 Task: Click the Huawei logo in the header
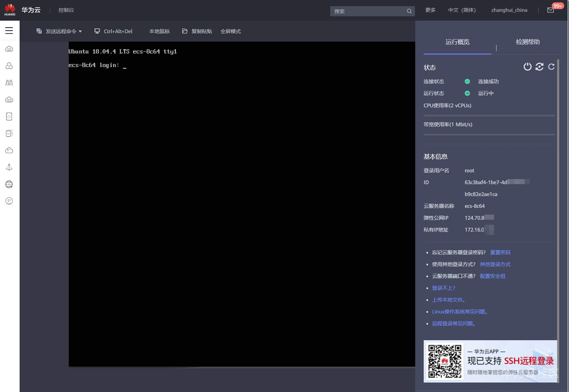(x=10, y=10)
